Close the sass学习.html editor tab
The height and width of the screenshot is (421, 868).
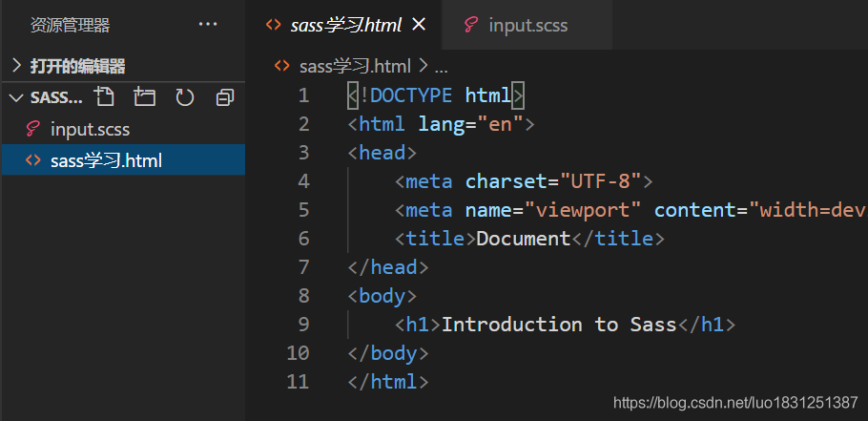[x=419, y=24]
